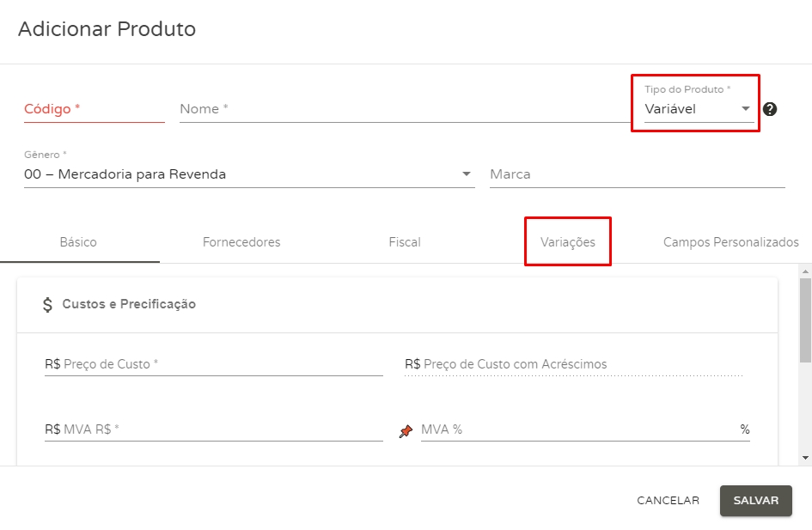Click the dollar sign Custos e Precificação icon

(x=48, y=304)
